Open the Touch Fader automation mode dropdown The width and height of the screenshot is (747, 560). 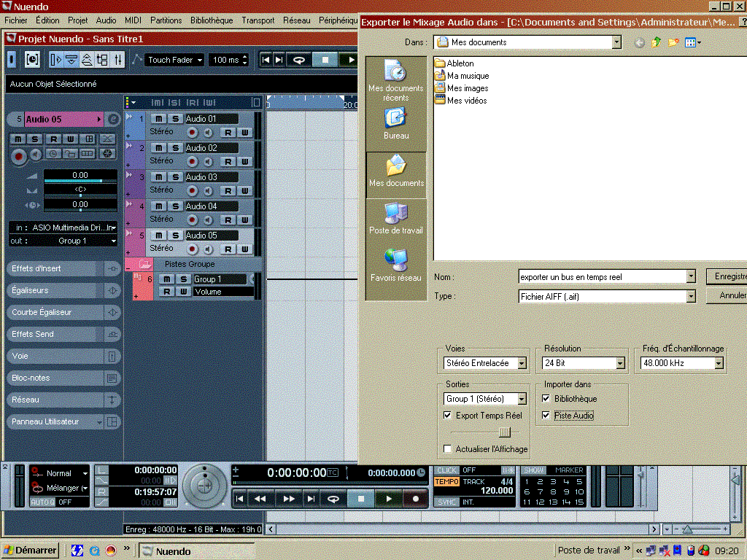pos(175,60)
